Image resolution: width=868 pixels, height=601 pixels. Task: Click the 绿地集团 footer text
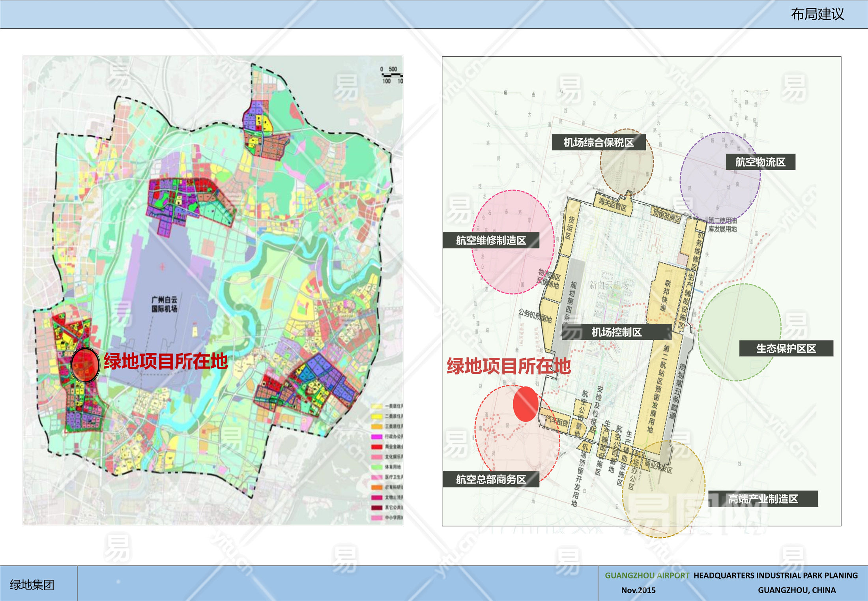[x=32, y=584]
